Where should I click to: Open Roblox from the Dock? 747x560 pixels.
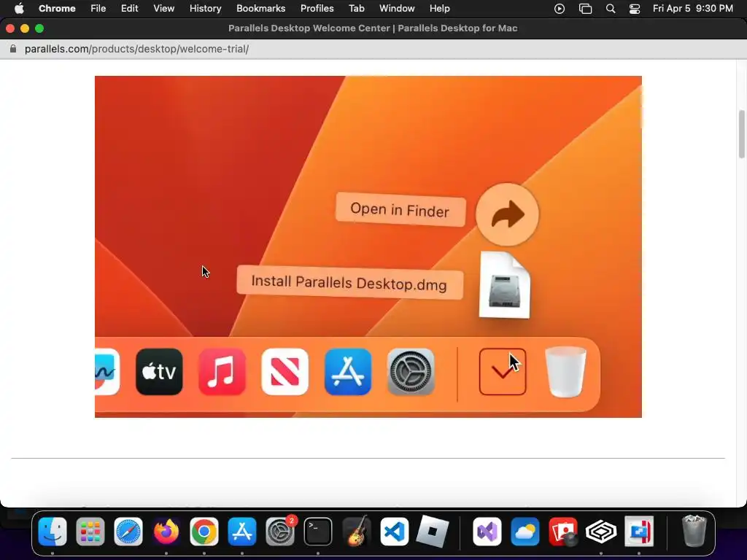(432, 532)
